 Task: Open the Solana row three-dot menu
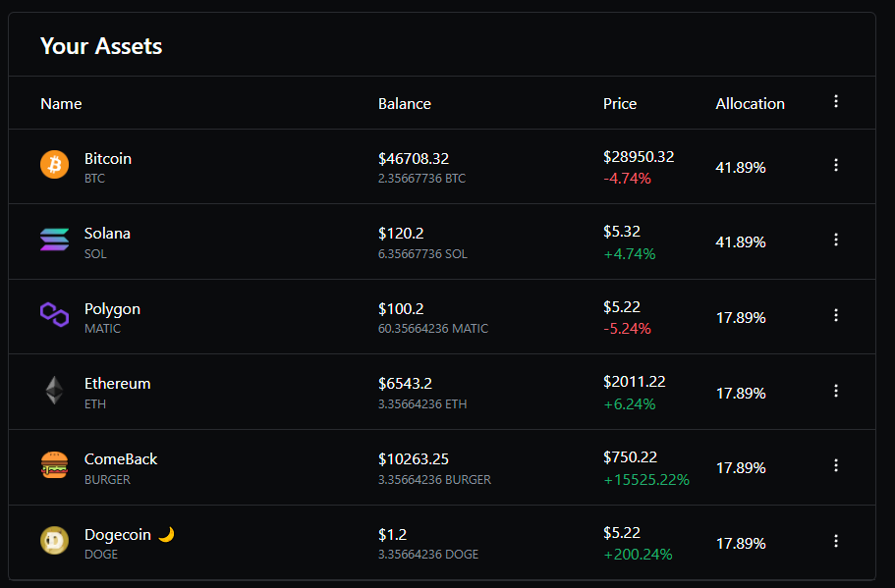(836, 240)
